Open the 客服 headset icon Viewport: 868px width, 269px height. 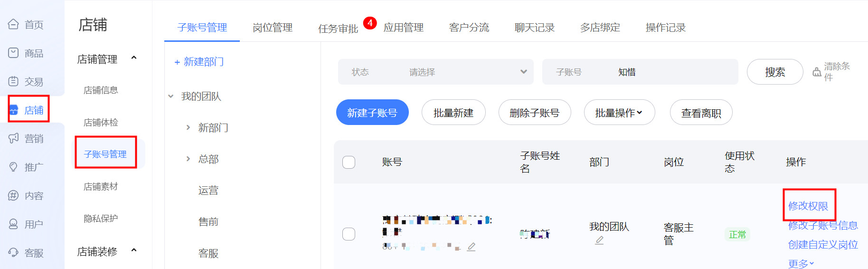tap(13, 252)
